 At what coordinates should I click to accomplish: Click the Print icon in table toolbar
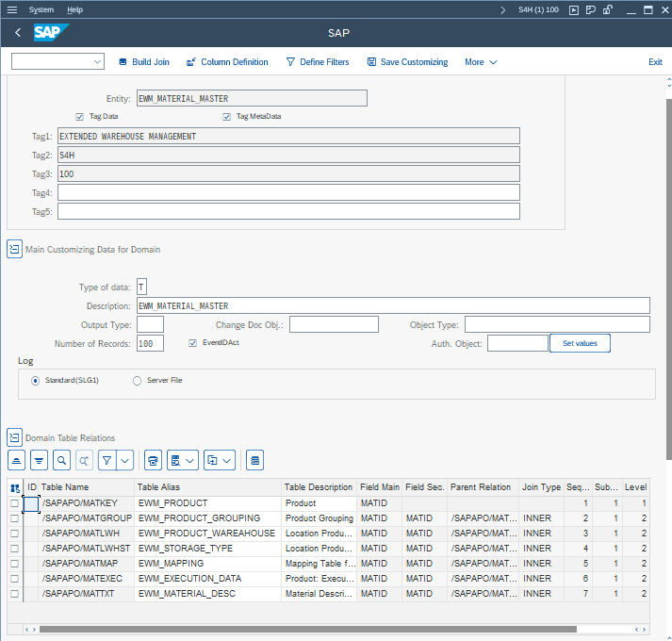click(x=154, y=460)
